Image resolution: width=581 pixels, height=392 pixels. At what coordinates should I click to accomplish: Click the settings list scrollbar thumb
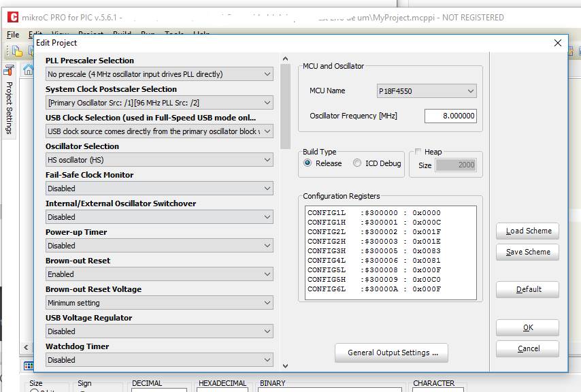[285, 106]
